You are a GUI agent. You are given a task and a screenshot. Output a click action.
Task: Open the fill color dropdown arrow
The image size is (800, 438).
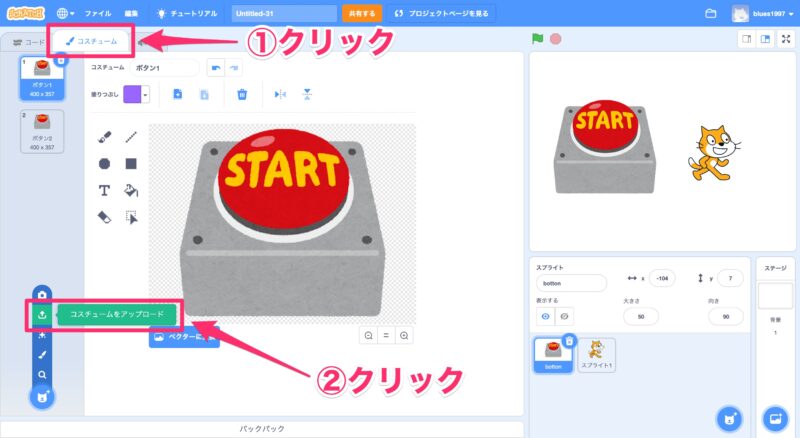[146, 94]
